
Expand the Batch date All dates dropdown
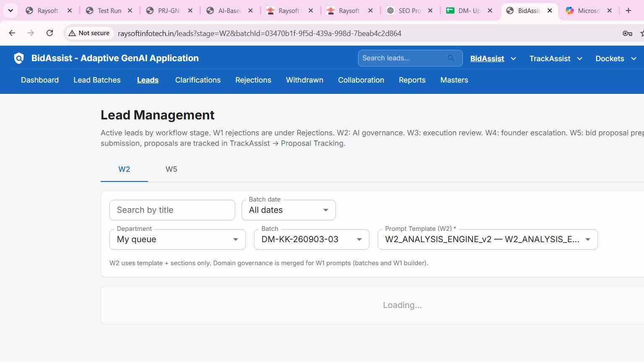tap(288, 210)
